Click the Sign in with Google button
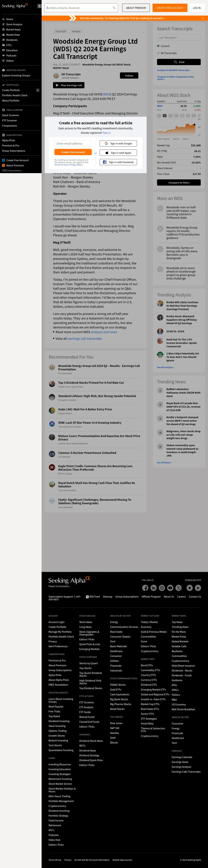This screenshot has height=868, width=208. (118, 144)
